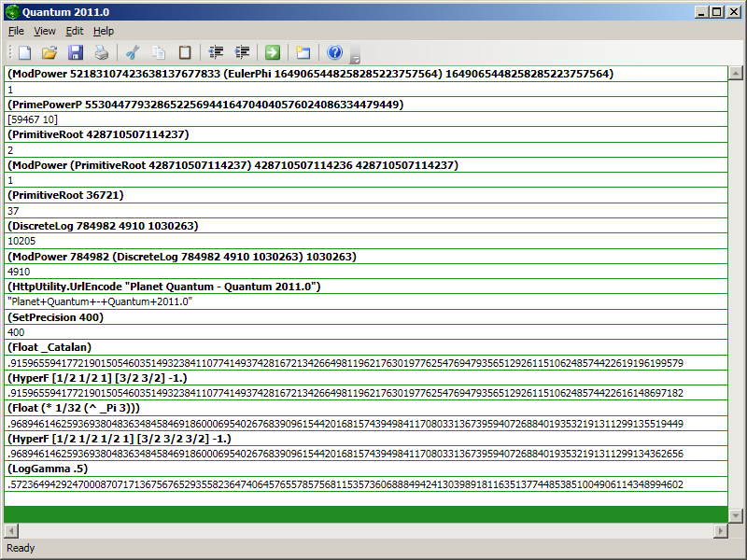The width and height of the screenshot is (747, 560).
Task: Click the vertical scrollbar up arrow
Action: (x=736, y=73)
